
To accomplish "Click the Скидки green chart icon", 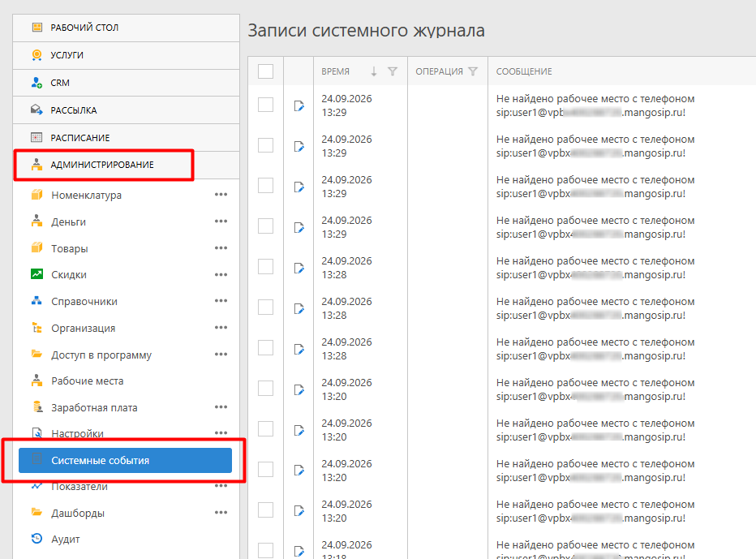I will (x=37, y=274).
